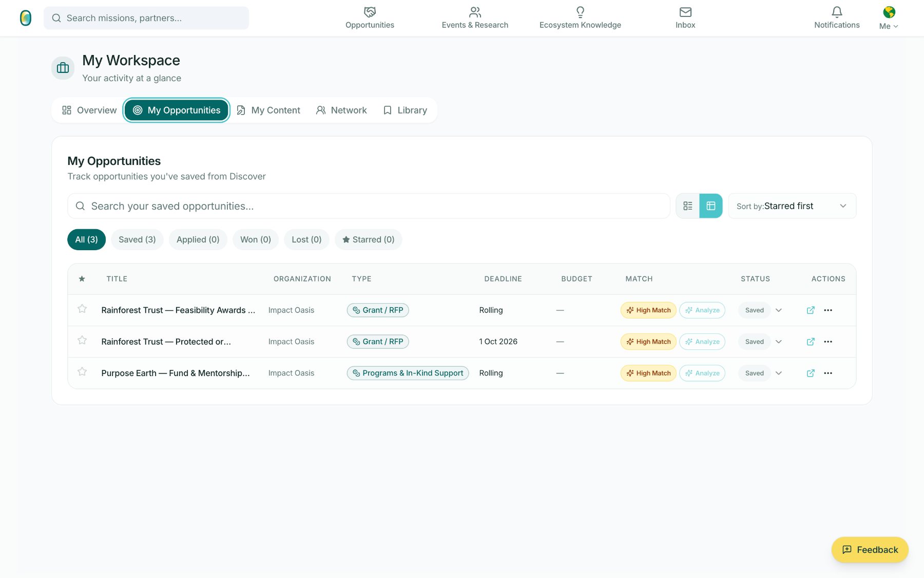
Task: Open more actions for Feasibility Awards row
Action: click(x=828, y=310)
